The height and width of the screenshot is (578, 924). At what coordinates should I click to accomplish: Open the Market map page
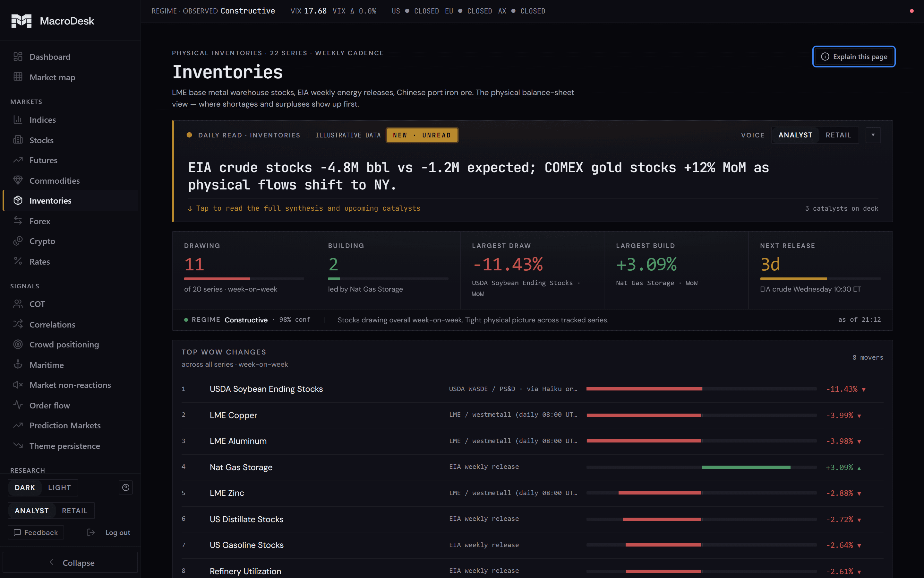coord(71,77)
